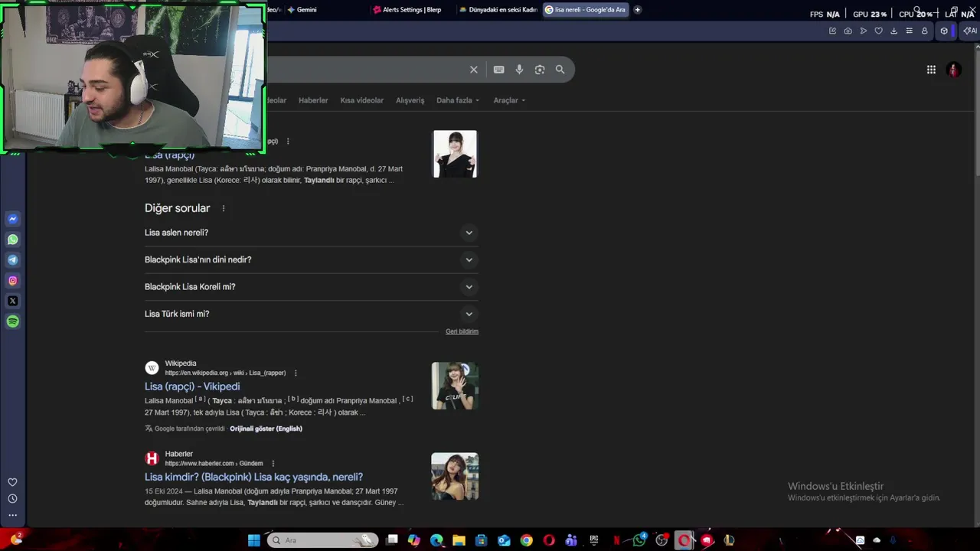Viewport: 980px width, 551px height.
Task: Click the Opera toolbar edit/pencil icon
Action: [x=832, y=31]
